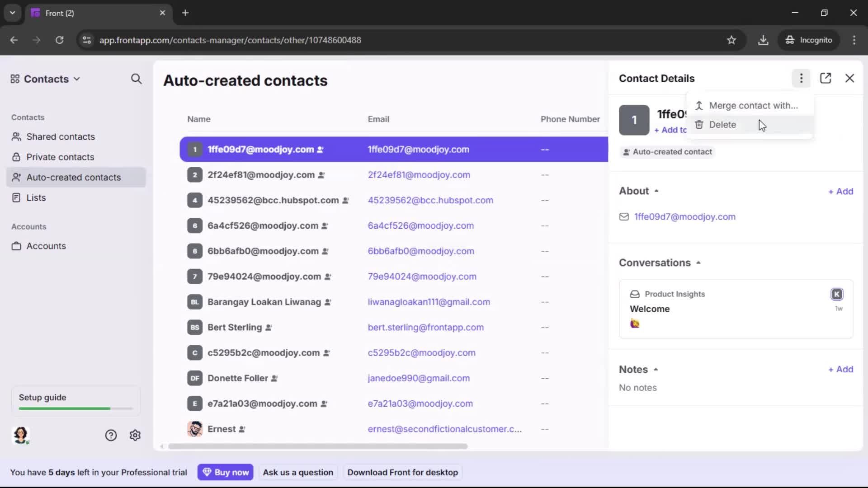Choose Merge contact with... option
This screenshot has height=488, width=868.
click(x=753, y=105)
